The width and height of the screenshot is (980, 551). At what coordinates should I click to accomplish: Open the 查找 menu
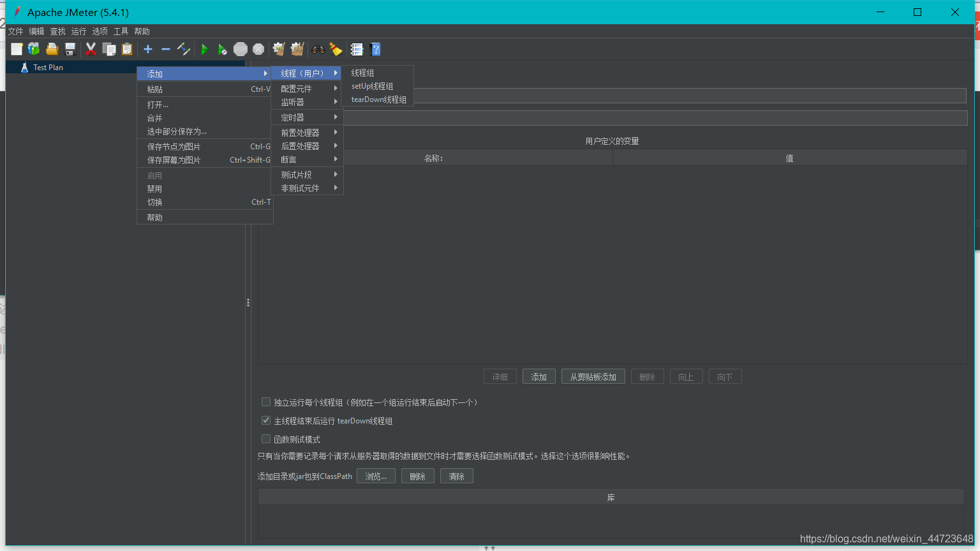(57, 31)
